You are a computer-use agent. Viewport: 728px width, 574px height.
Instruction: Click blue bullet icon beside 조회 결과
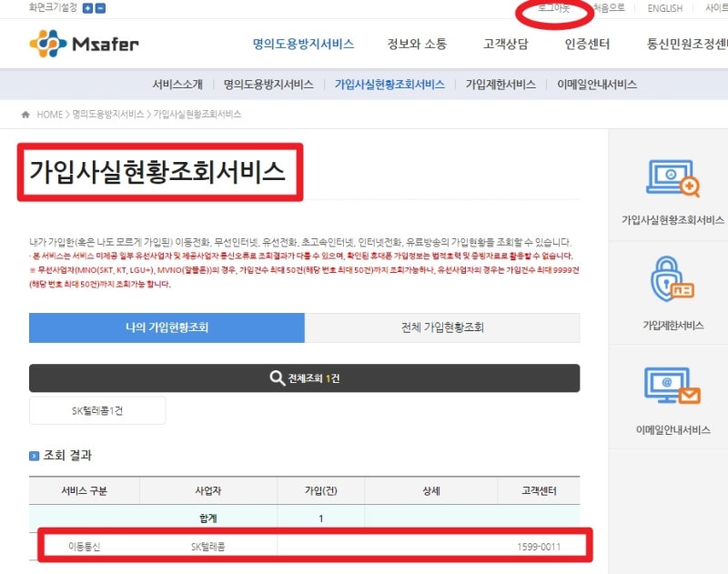pyautogui.click(x=34, y=456)
